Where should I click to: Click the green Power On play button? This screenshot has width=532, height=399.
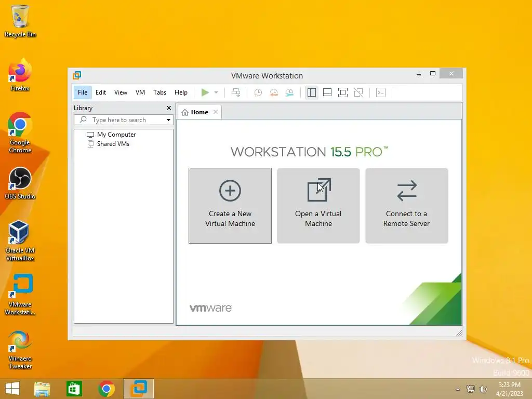pyautogui.click(x=205, y=92)
